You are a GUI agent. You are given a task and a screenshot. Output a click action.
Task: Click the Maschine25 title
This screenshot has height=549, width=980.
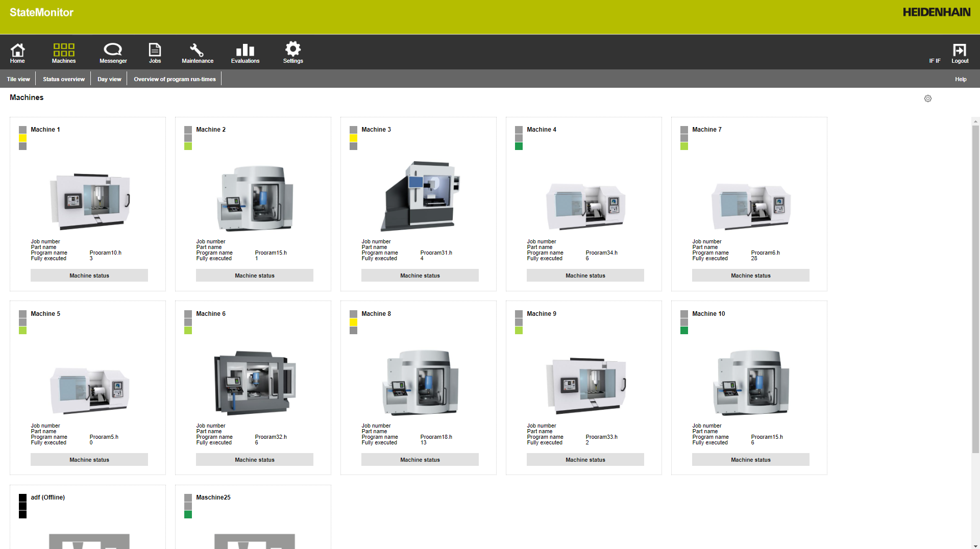click(x=213, y=497)
